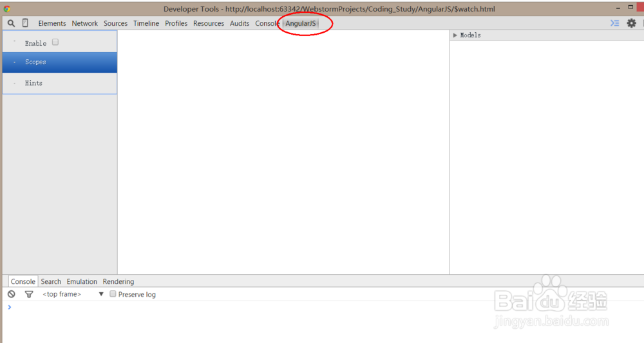Maximize the Developer Tools window
Image resolution: width=644 pixels, height=343 pixels.
click(x=630, y=7)
